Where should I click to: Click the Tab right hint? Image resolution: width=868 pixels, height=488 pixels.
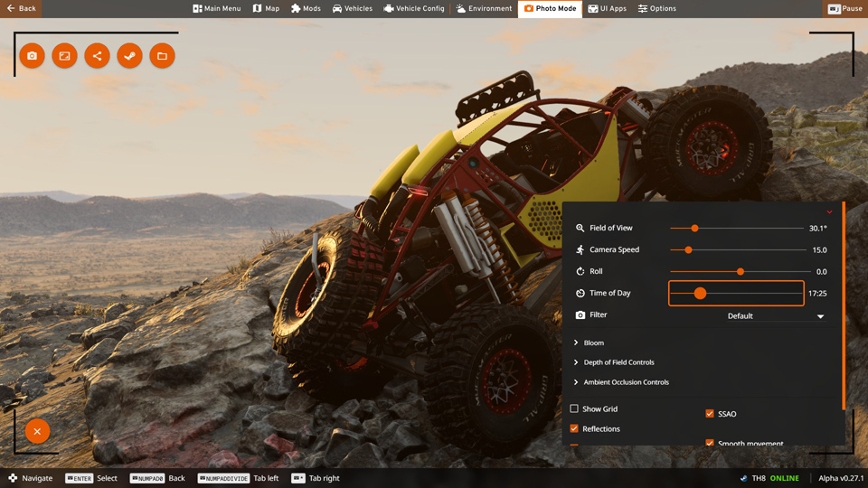click(x=316, y=479)
